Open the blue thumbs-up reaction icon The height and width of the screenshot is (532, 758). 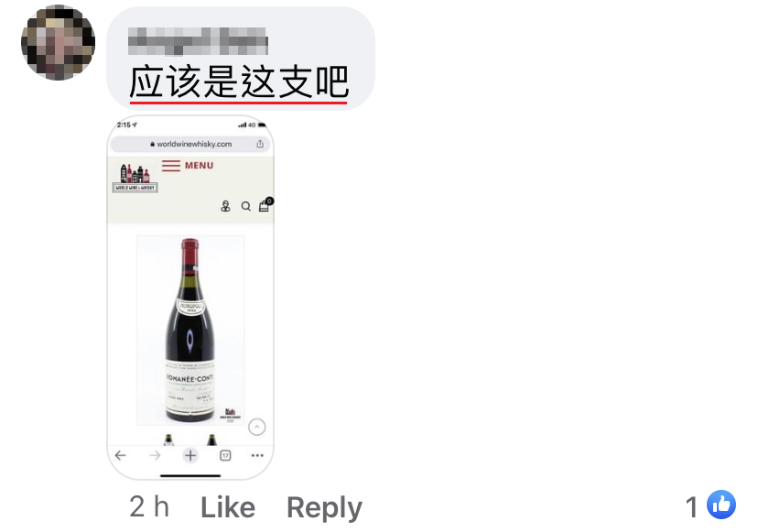click(721, 505)
